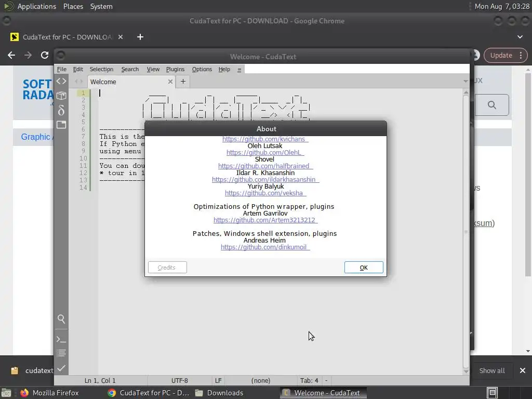Open the Plugins menu

coord(175,69)
